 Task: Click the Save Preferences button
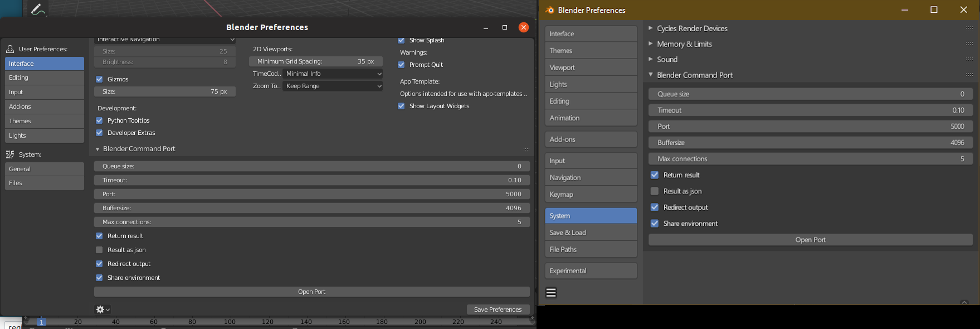tap(498, 309)
